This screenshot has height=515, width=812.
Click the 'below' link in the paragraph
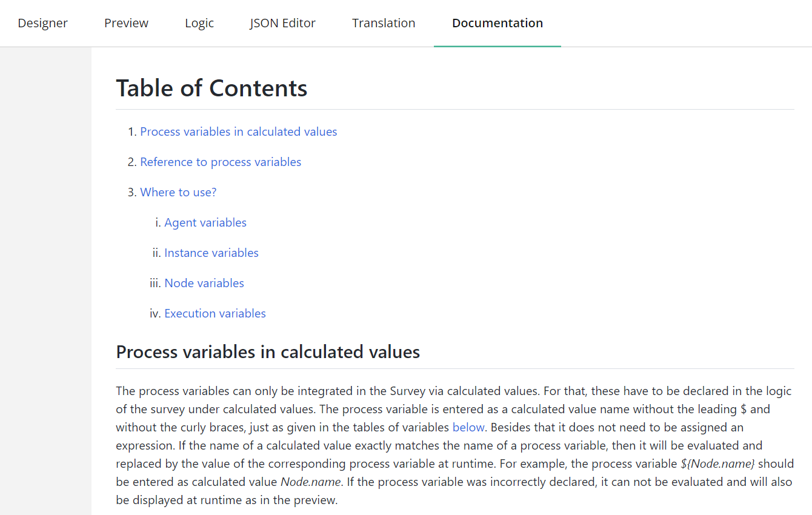tap(468, 427)
